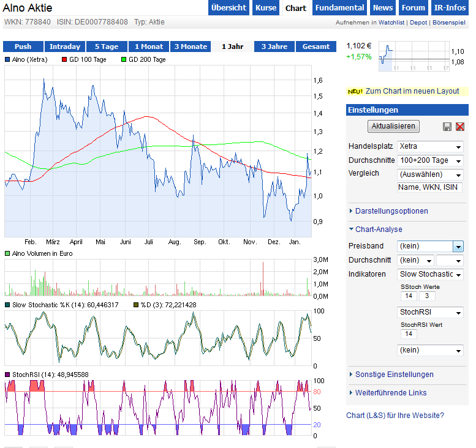The height and width of the screenshot is (448, 476).
Task: Click the red X delete settings icon
Action: (x=459, y=127)
